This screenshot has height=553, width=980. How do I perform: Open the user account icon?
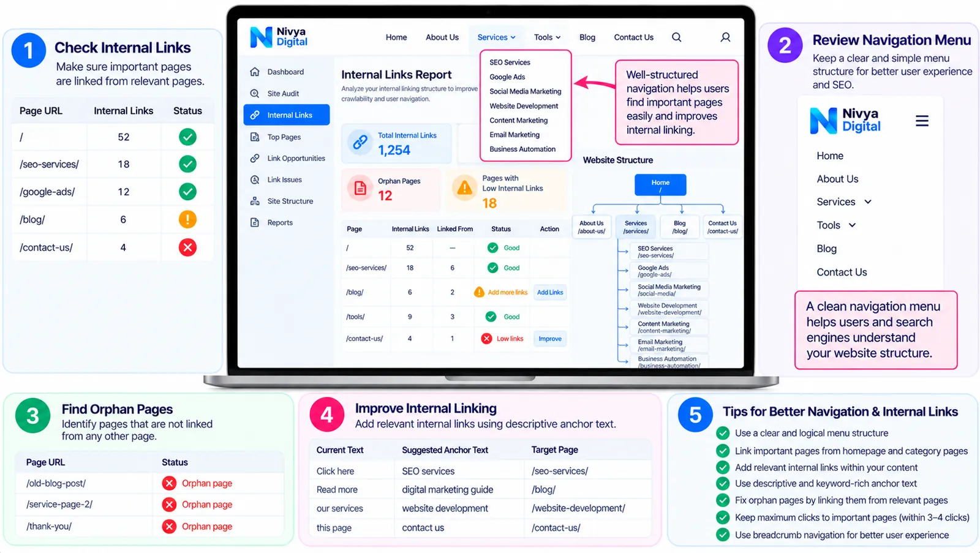[725, 37]
